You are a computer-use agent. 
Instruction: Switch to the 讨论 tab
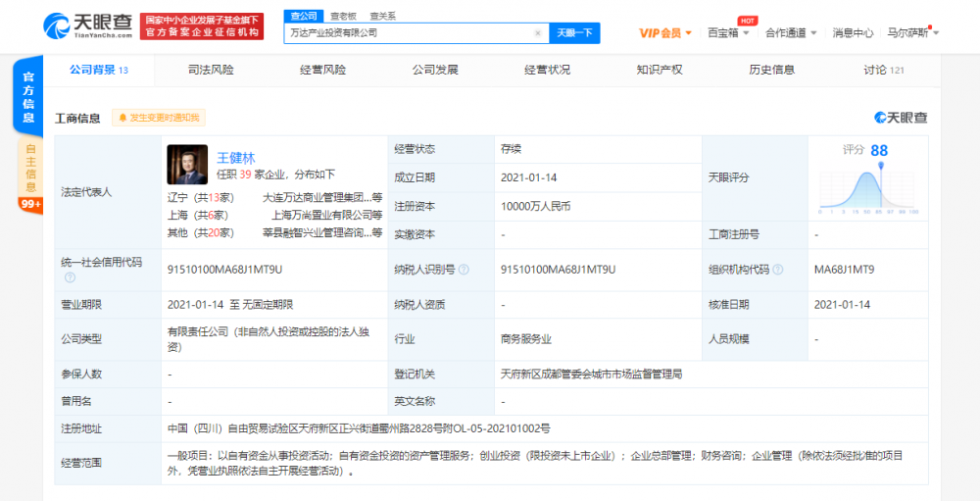click(884, 70)
